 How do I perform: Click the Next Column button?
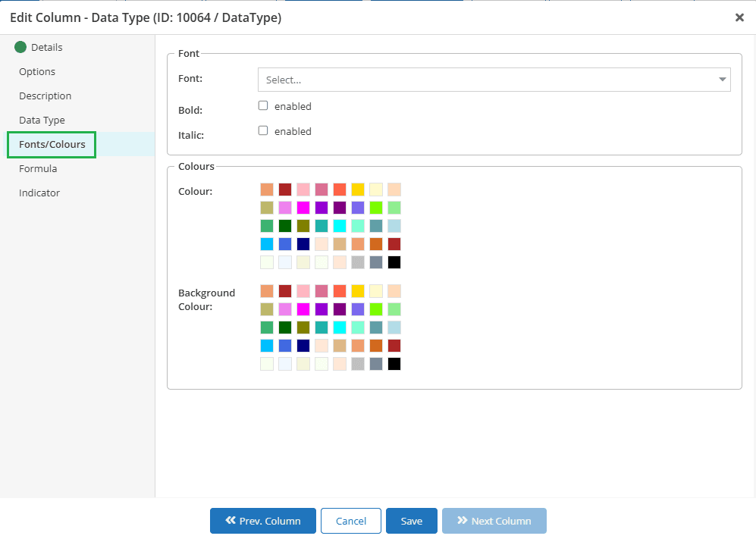(x=494, y=521)
